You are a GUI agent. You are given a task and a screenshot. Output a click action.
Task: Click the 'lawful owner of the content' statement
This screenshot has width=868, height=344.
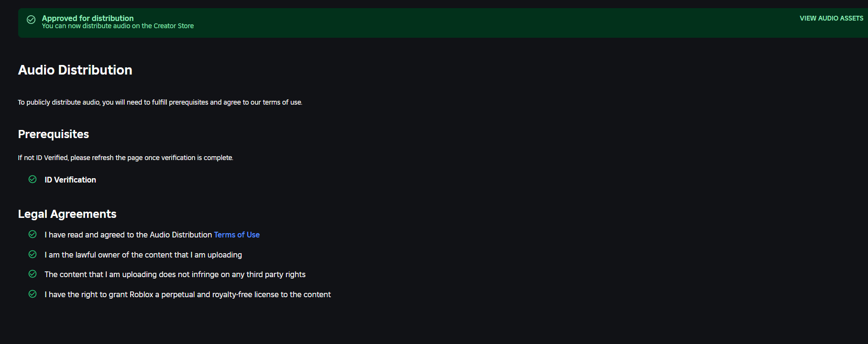pyautogui.click(x=143, y=255)
